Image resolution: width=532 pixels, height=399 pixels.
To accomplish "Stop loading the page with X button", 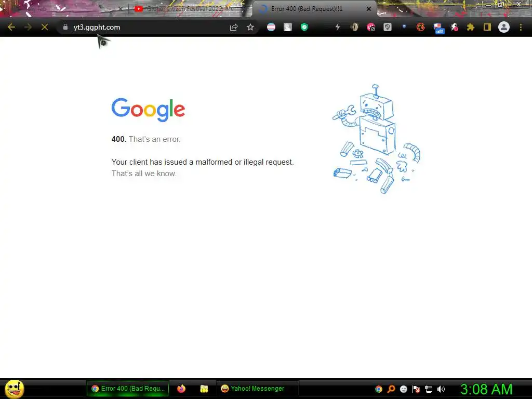I will [x=45, y=27].
